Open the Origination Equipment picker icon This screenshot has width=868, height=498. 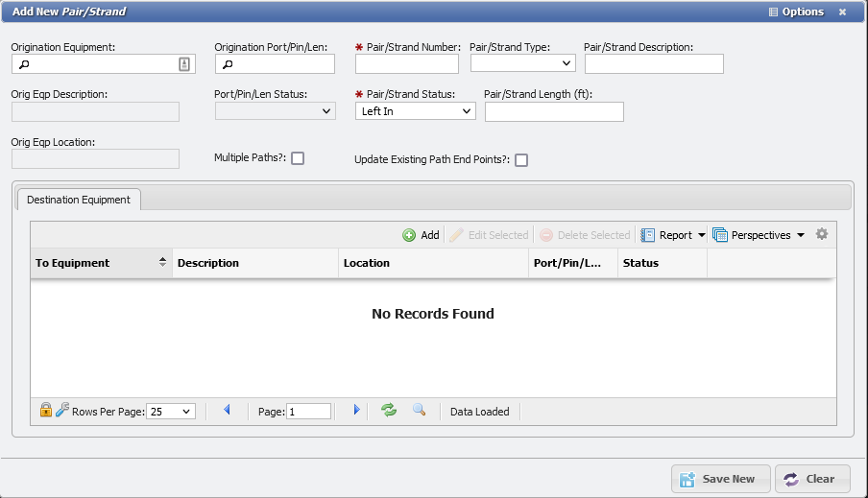(x=184, y=64)
